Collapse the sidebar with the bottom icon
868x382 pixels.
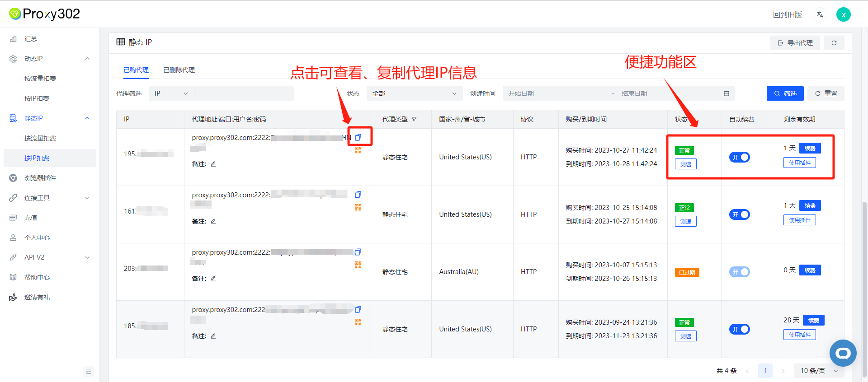tap(89, 372)
